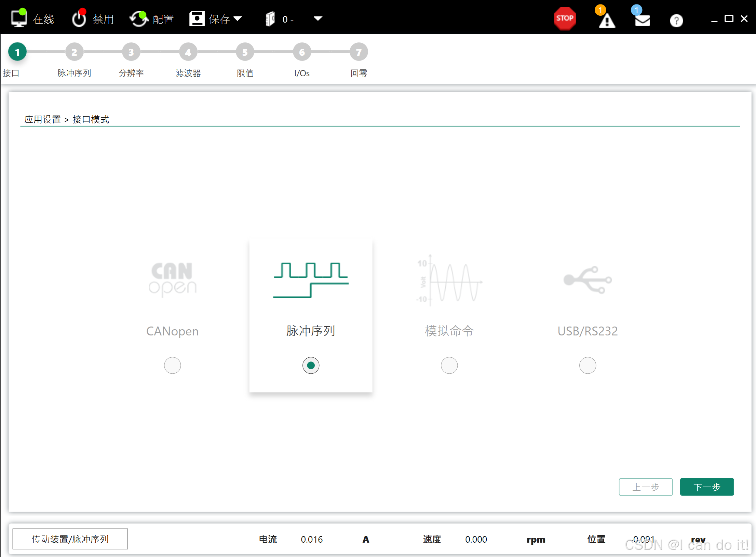
Task: Go to step 3 分辨率
Action: click(131, 52)
